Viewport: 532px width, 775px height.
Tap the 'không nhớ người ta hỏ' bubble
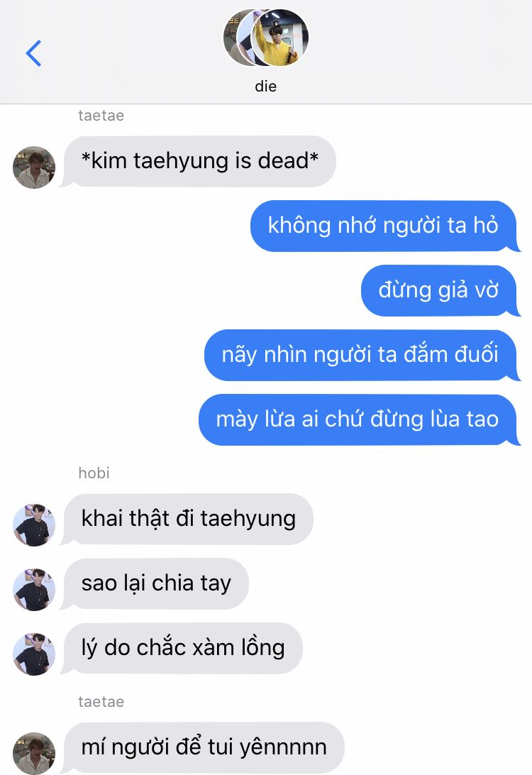click(x=384, y=226)
